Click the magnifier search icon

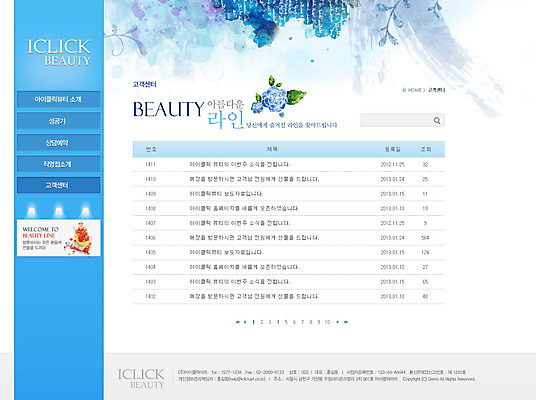(437, 120)
